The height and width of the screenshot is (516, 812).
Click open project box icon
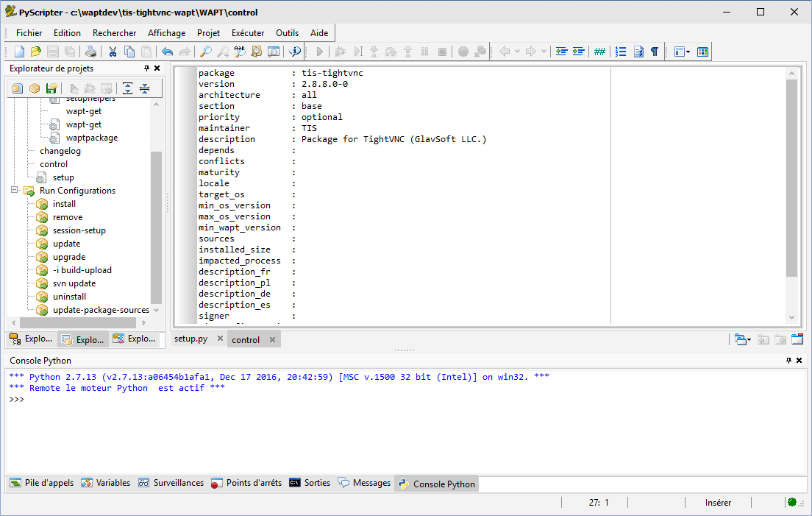[x=34, y=88]
